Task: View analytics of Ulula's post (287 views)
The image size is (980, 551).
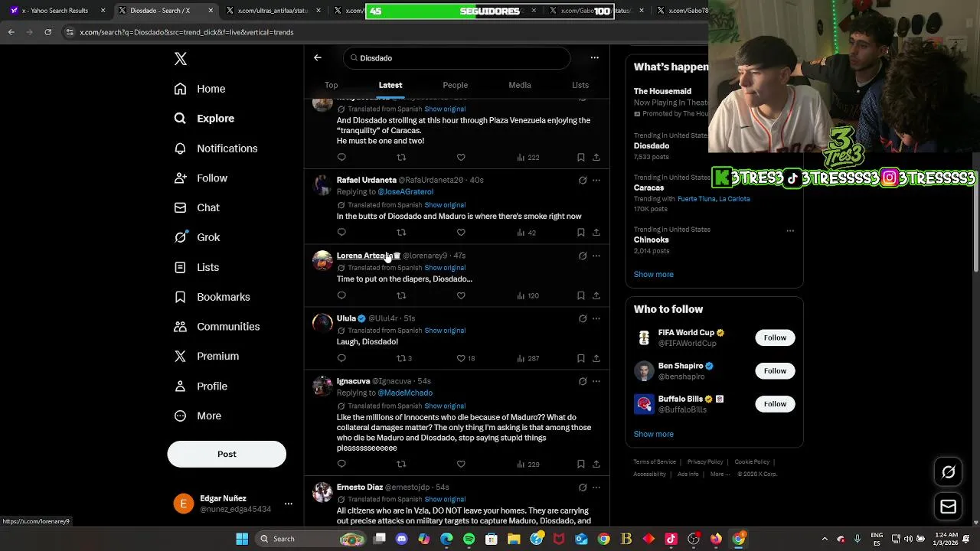Action: pos(528,358)
